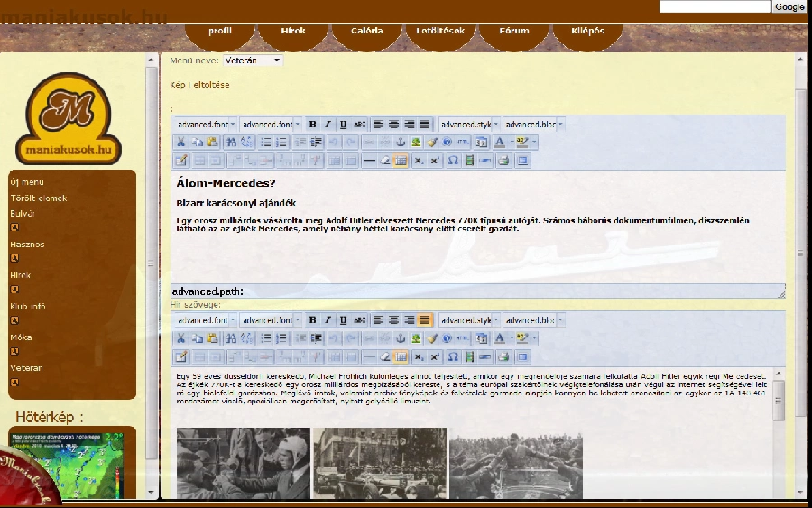Toggle Italic in the lower editor toolbar
Image resolution: width=812 pixels, height=508 pixels.
[328, 320]
